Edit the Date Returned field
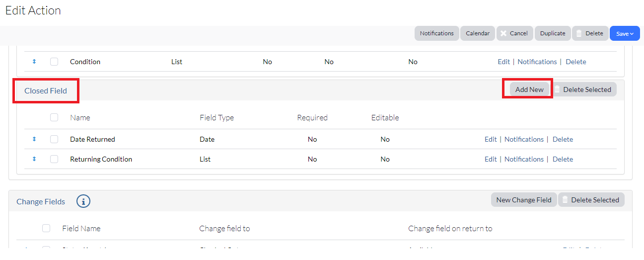 click(491, 139)
